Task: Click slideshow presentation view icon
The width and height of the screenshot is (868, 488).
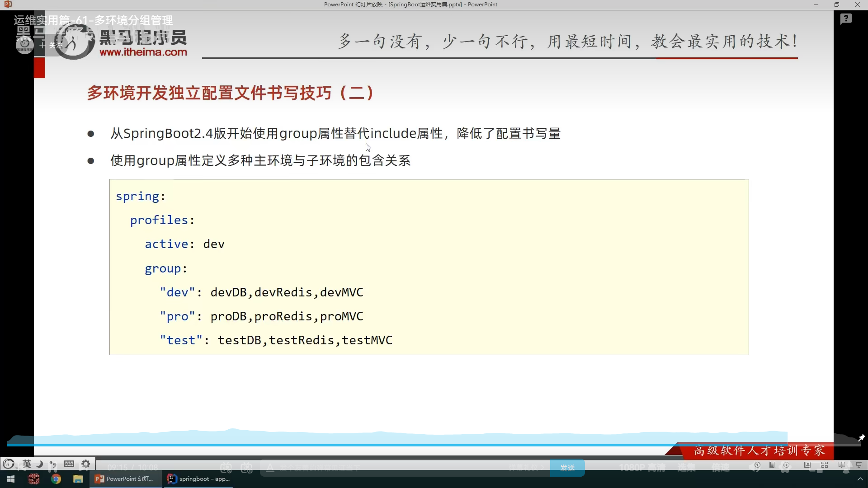Action: point(859,465)
